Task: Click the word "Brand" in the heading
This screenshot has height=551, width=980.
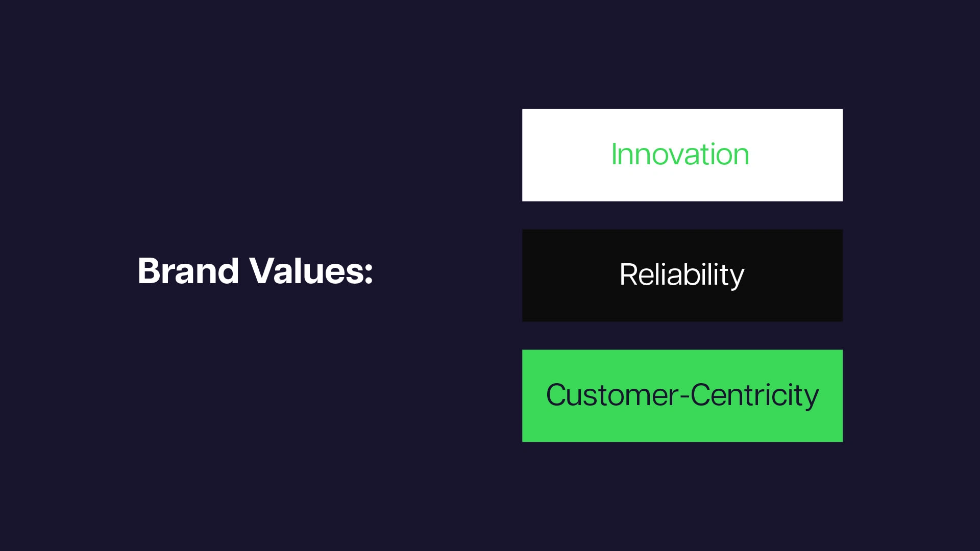Action: pos(188,271)
